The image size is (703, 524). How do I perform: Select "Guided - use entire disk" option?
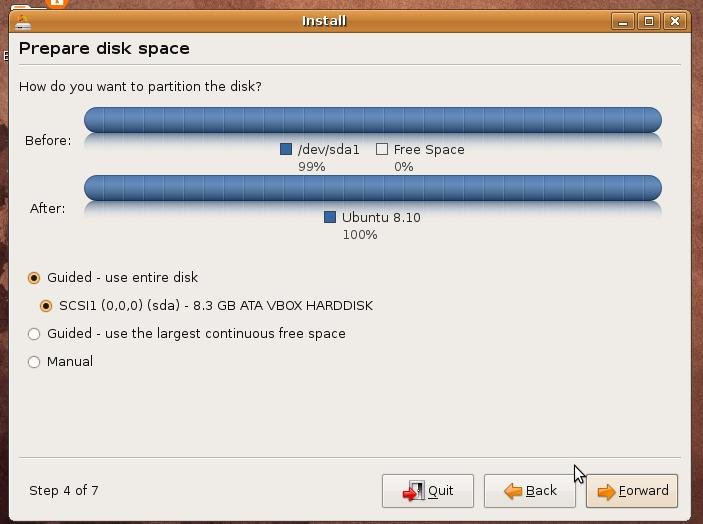pos(34,277)
